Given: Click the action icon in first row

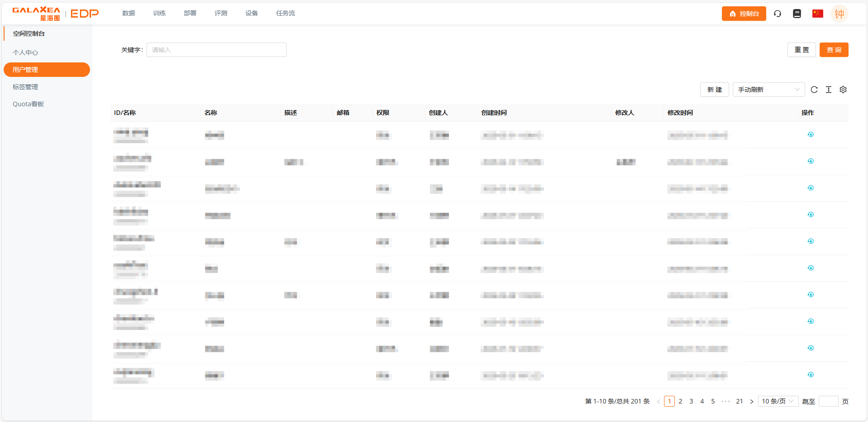Looking at the screenshot, I should tap(811, 134).
